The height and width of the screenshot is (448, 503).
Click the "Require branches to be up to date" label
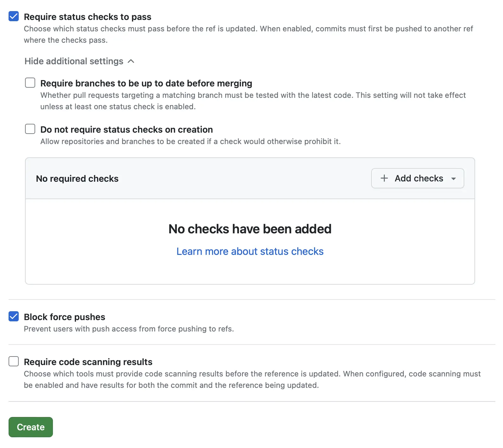[146, 83]
